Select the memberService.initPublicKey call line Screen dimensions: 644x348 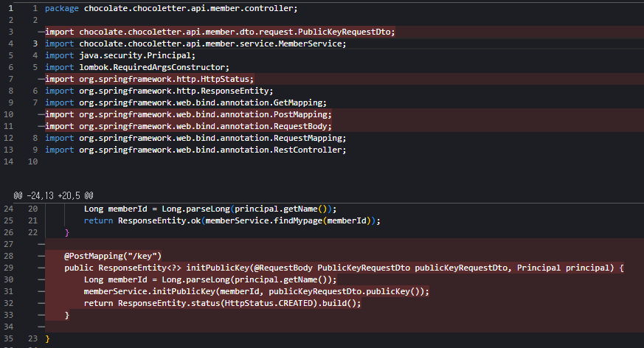[x=256, y=291]
